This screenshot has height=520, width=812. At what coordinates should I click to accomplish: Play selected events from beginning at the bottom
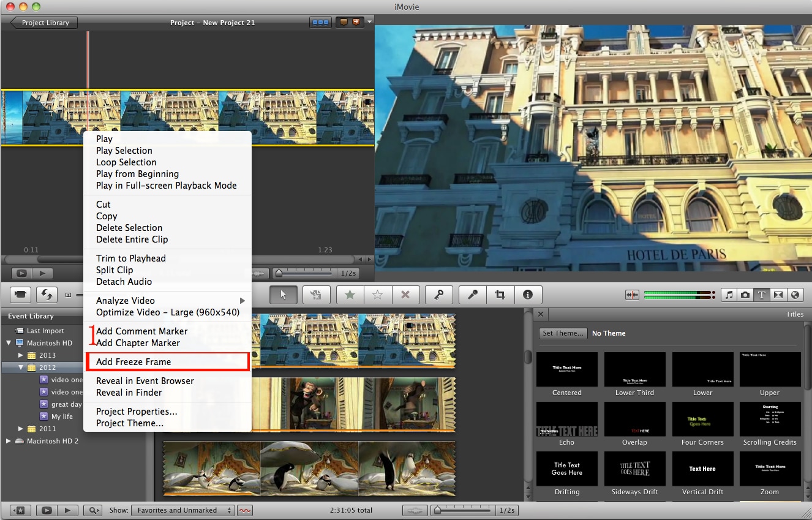click(x=68, y=510)
